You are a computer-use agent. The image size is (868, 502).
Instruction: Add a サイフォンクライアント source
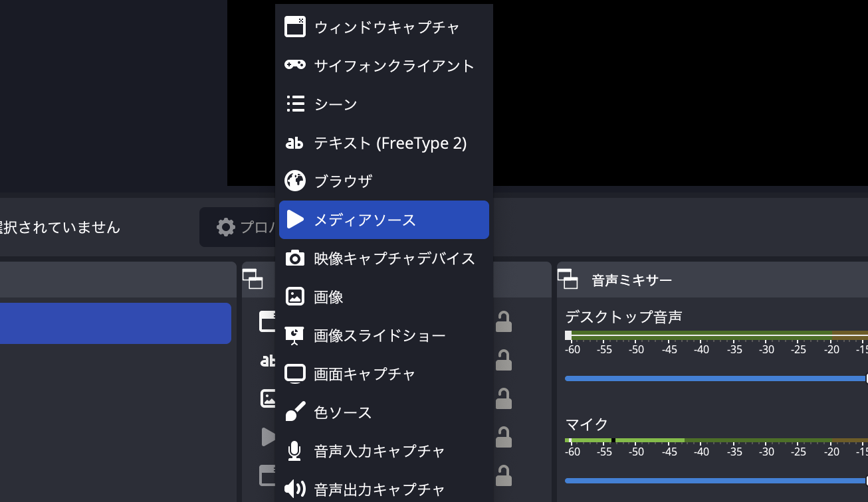click(x=384, y=66)
